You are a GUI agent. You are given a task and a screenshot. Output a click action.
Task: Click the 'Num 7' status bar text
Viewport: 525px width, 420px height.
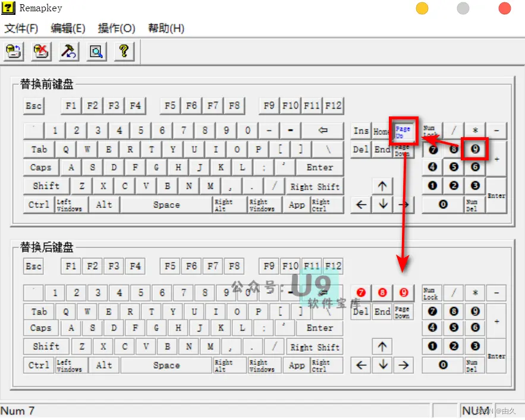(x=17, y=410)
